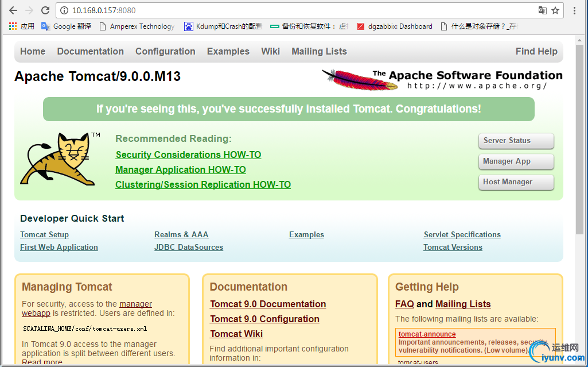Bookmark this page with the star icon
Image resolution: width=588 pixels, height=367 pixels.
pyautogui.click(x=555, y=10)
